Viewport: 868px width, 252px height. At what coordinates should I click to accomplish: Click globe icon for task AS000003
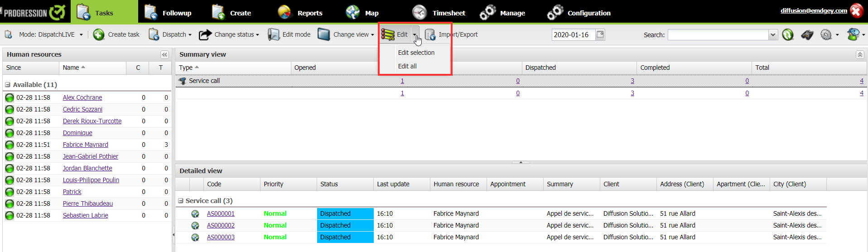(195, 237)
